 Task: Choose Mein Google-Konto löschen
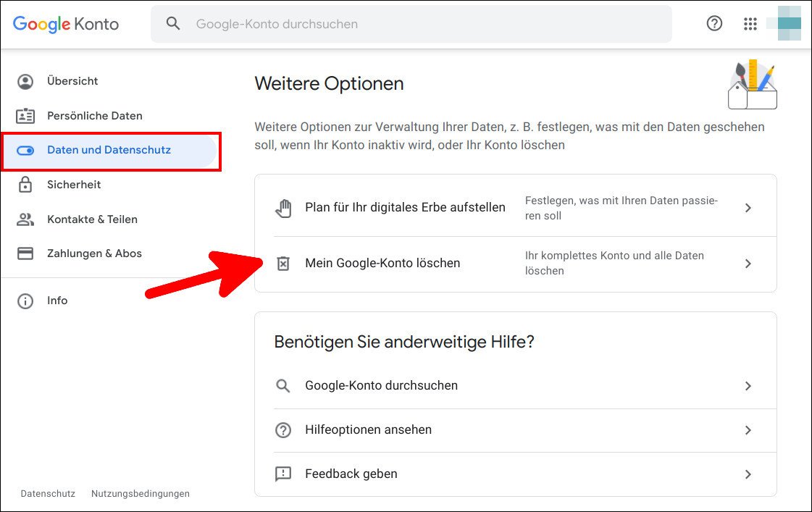pos(515,264)
